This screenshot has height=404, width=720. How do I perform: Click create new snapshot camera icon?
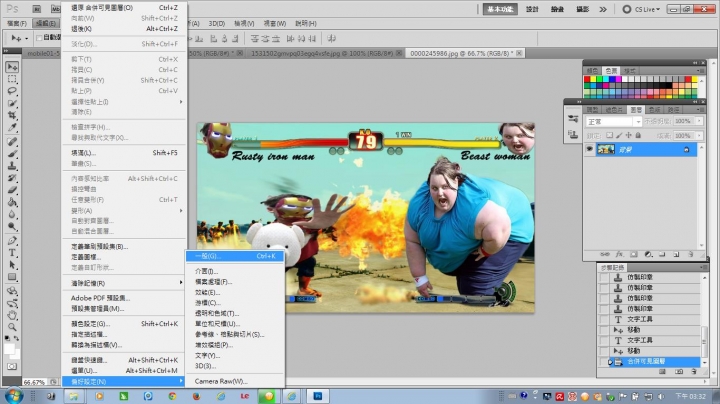coord(679,371)
